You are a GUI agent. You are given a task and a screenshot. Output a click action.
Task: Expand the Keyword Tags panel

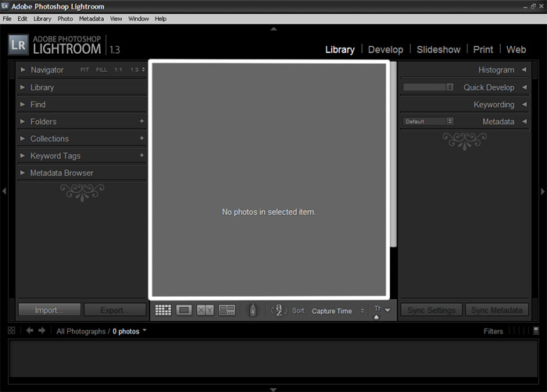pos(23,155)
